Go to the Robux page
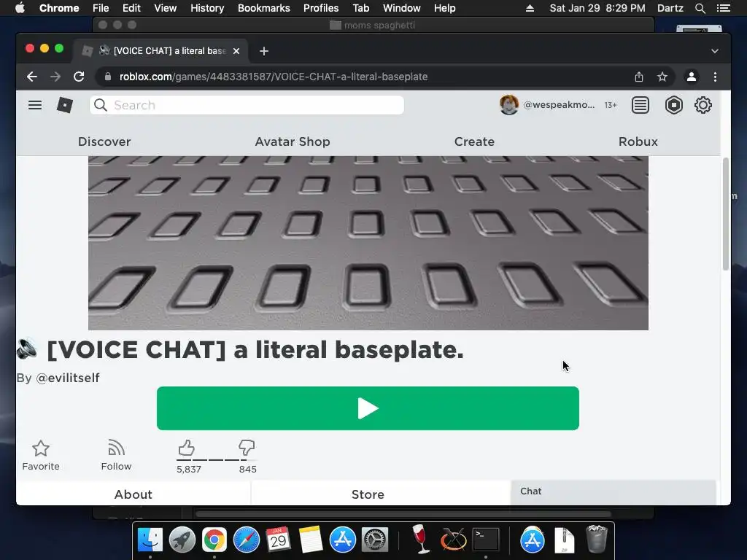This screenshot has height=560, width=747. coord(638,141)
